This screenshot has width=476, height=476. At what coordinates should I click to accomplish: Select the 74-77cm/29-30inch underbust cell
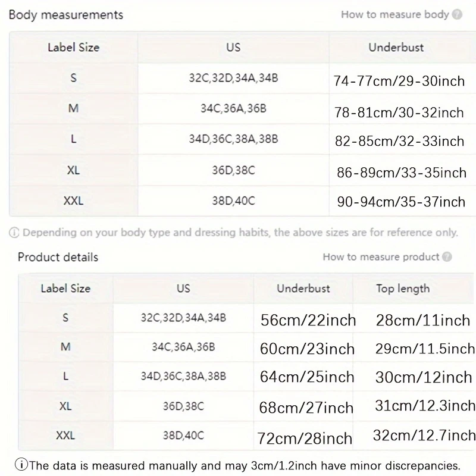[399, 81]
